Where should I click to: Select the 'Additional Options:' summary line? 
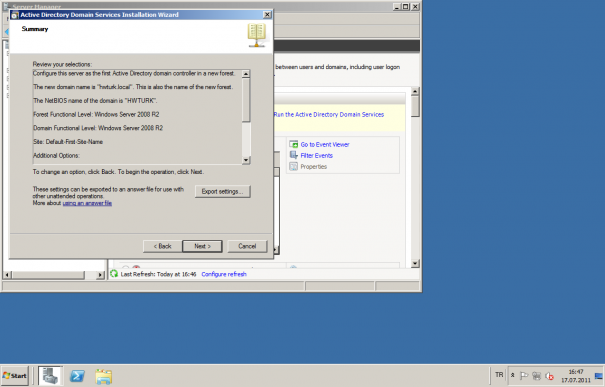56,155
